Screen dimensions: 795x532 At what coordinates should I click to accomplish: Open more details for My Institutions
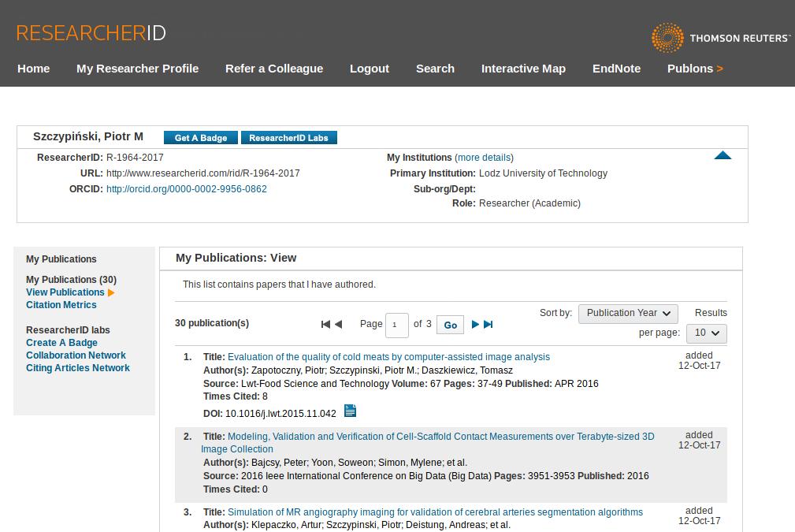pyautogui.click(x=485, y=158)
